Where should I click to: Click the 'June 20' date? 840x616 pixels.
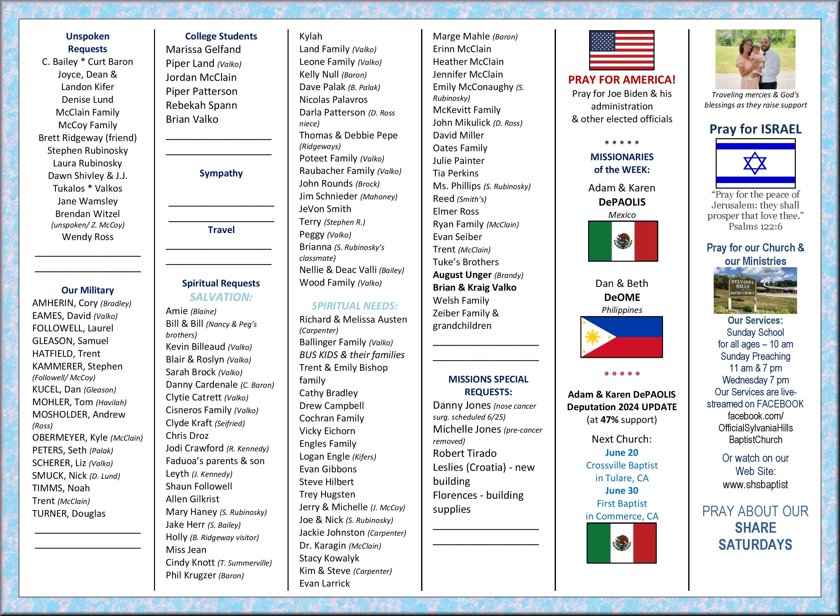point(621,453)
